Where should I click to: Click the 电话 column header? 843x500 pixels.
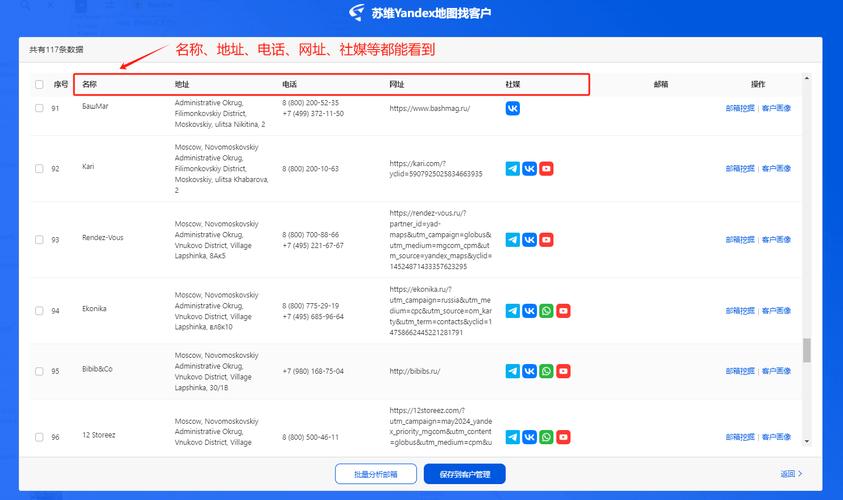coord(289,84)
